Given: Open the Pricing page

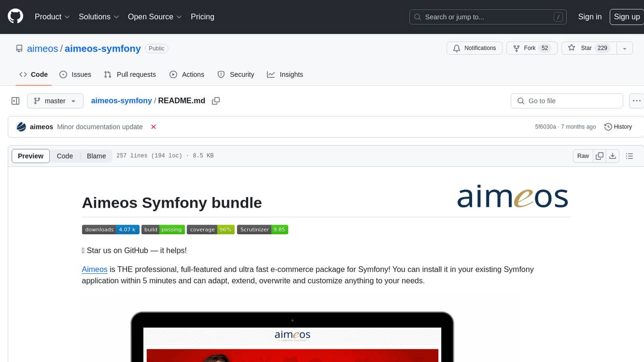Looking at the screenshot, I should click(x=202, y=17).
